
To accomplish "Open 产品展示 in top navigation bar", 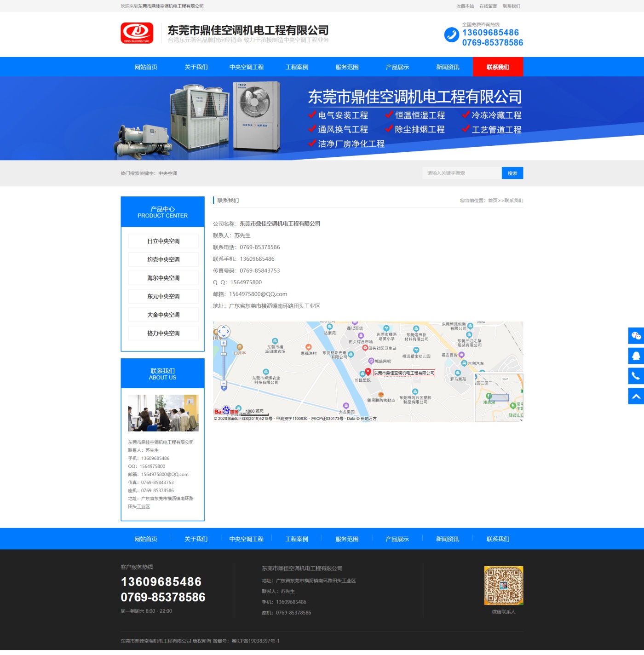I will (397, 67).
